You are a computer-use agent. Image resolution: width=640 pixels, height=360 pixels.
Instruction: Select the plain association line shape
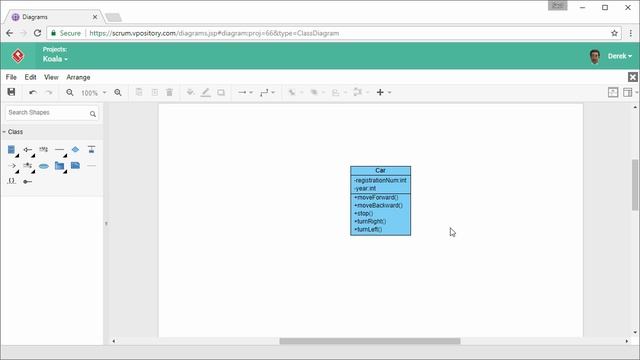[x=60, y=150]
